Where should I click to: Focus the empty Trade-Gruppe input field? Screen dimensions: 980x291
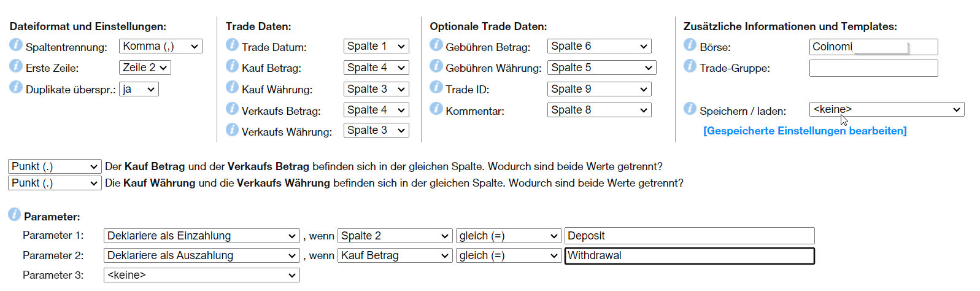pyautogui.click(x=873, y=68)
